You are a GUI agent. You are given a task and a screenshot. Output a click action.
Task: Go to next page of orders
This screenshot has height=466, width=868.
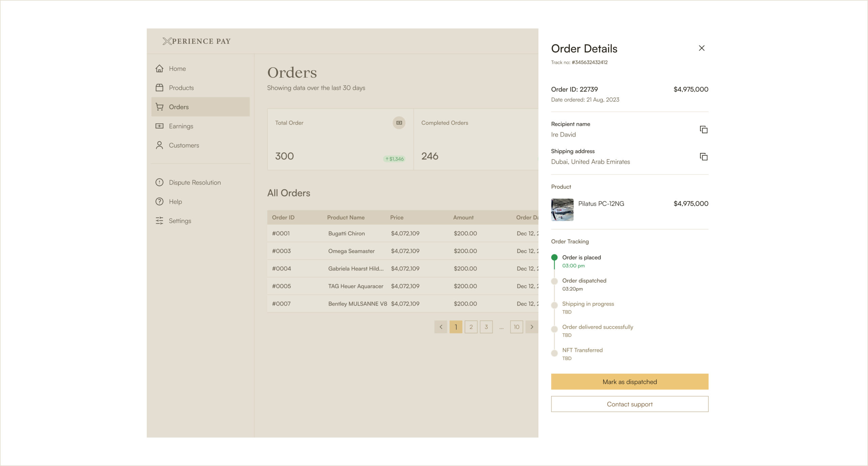(532, 327)
